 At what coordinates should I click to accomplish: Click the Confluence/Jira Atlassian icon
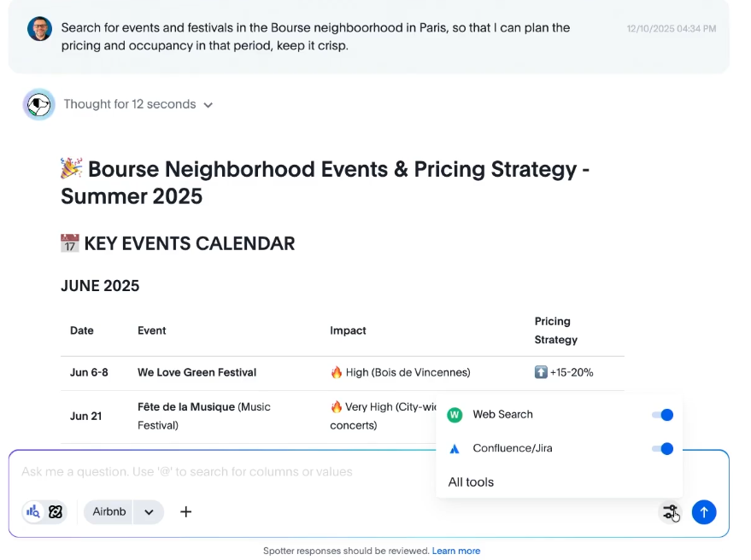[455, 449]
